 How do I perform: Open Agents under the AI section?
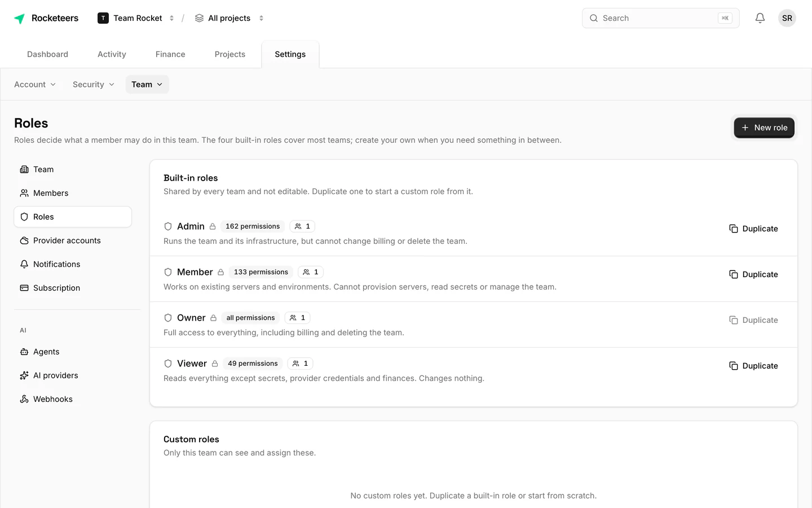point(73,352)
